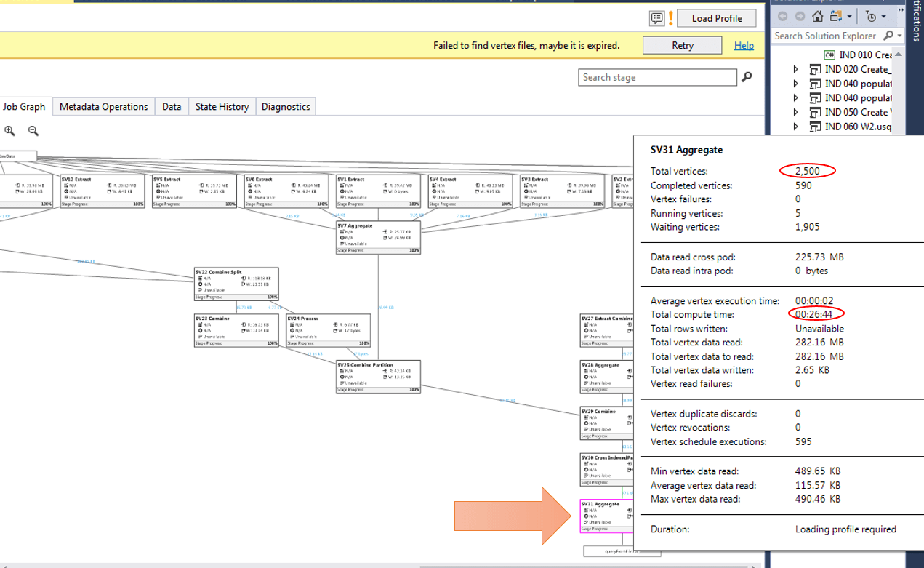Zoom out of the job graph
Screen dimensions: 924x568
[x=33, y=131]
